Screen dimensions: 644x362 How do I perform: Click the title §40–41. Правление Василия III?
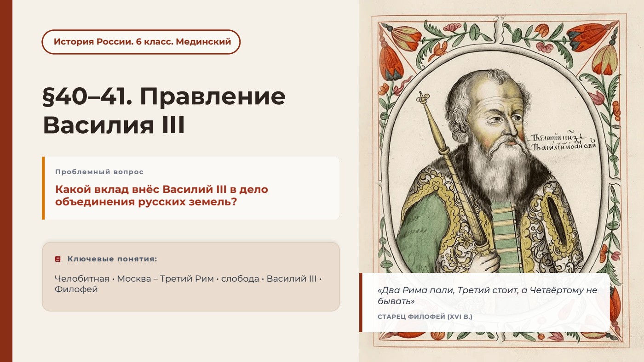(164, 111)
